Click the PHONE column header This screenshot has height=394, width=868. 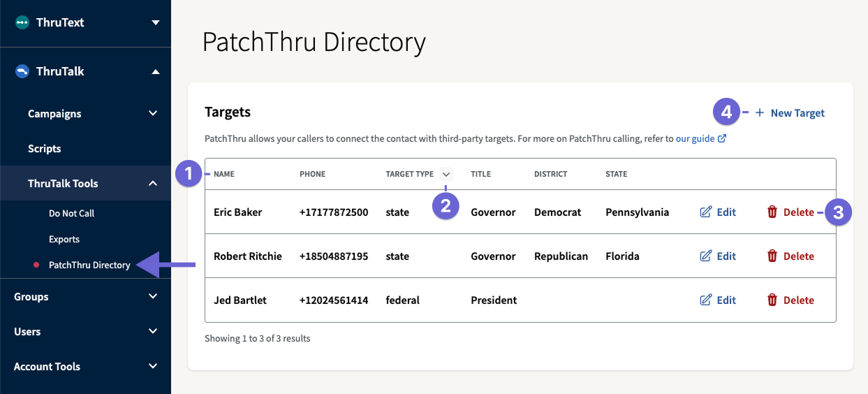[312, 174]
